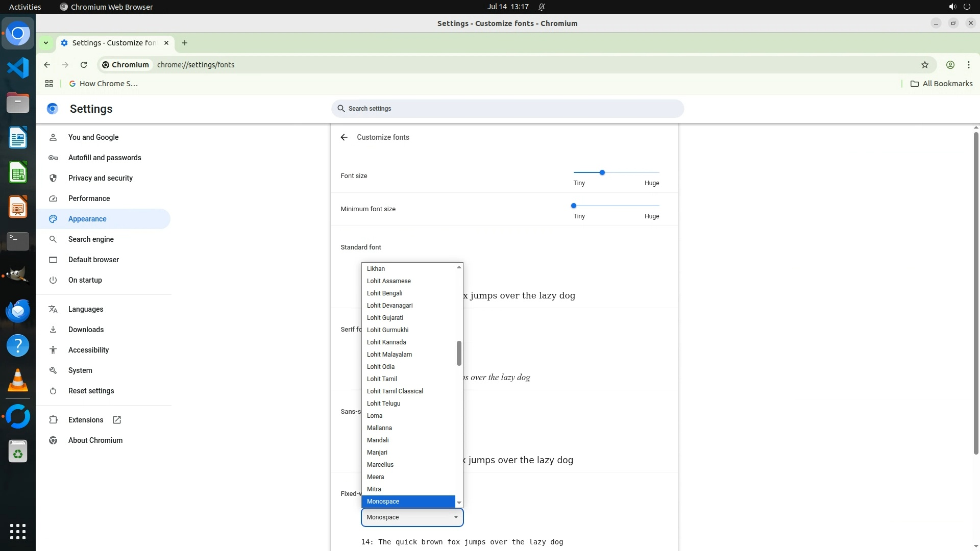Go back using the Customize fonts arrow
980x551 pixels.
344,137
